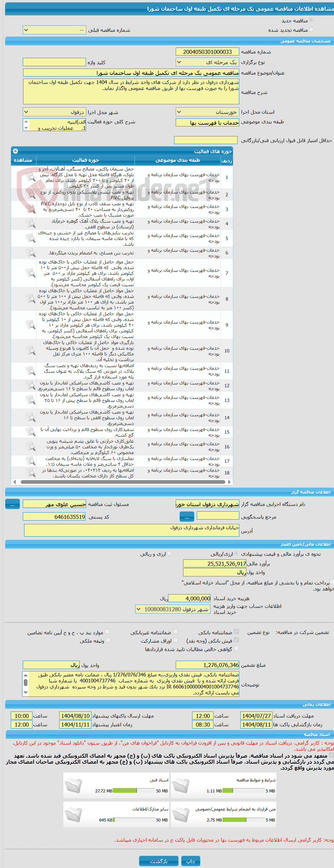Click the برآورد مالی amount field

(x=215, y=563)
